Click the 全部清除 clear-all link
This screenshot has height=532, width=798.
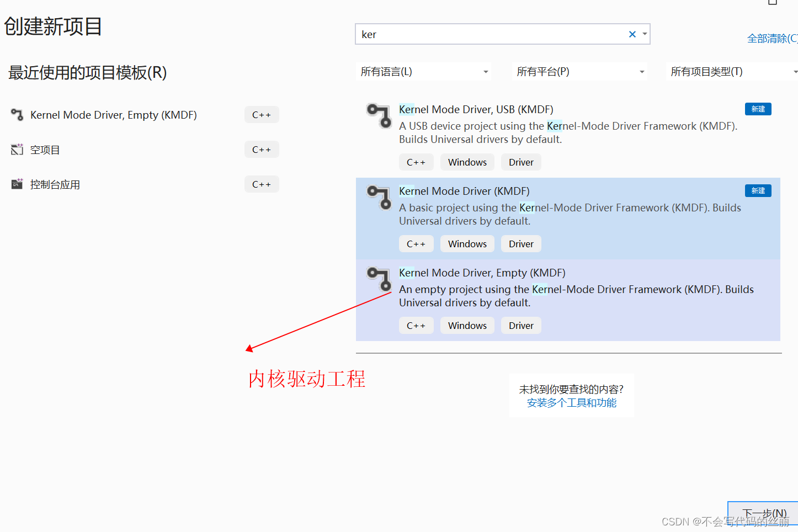772,39
